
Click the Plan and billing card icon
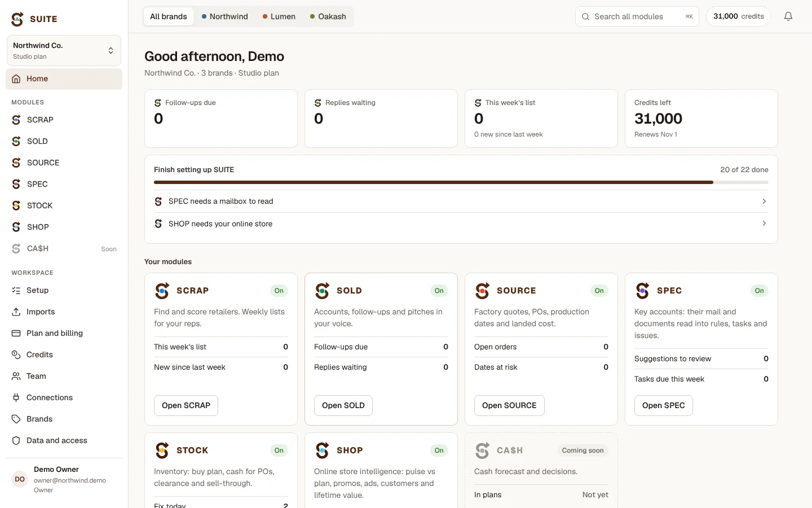click(16, 333)
